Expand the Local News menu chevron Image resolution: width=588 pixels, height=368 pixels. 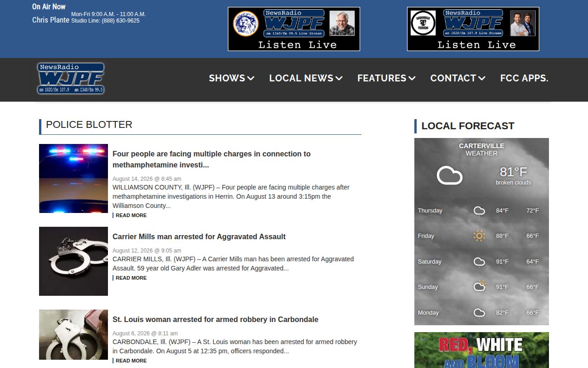[339, 79]
